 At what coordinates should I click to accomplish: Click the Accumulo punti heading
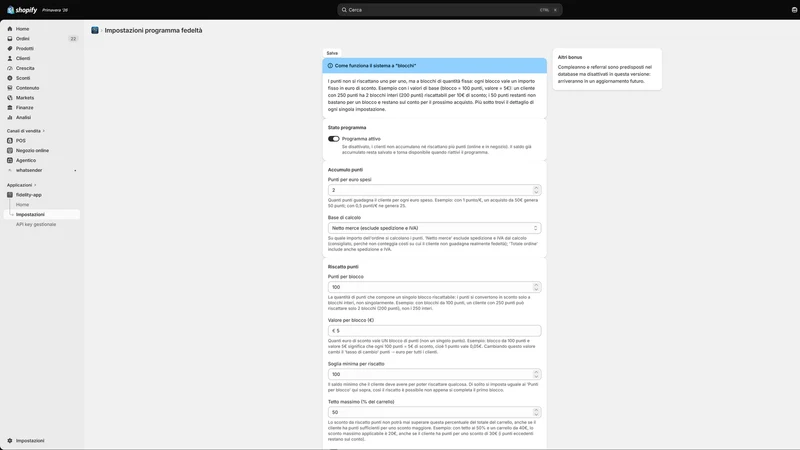tap(345, 169)
